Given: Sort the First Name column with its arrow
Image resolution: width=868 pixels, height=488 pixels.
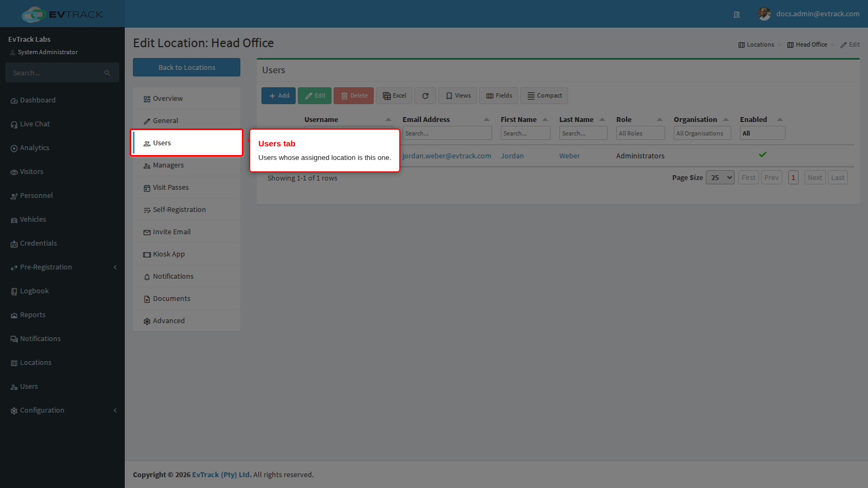Looking at the screenshot, I should coord(545,120).
